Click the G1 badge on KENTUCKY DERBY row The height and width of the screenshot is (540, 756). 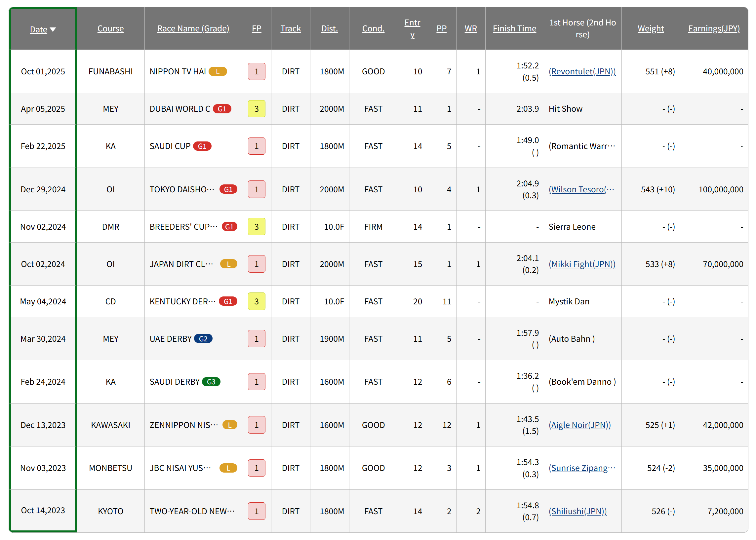coord(228,301)
